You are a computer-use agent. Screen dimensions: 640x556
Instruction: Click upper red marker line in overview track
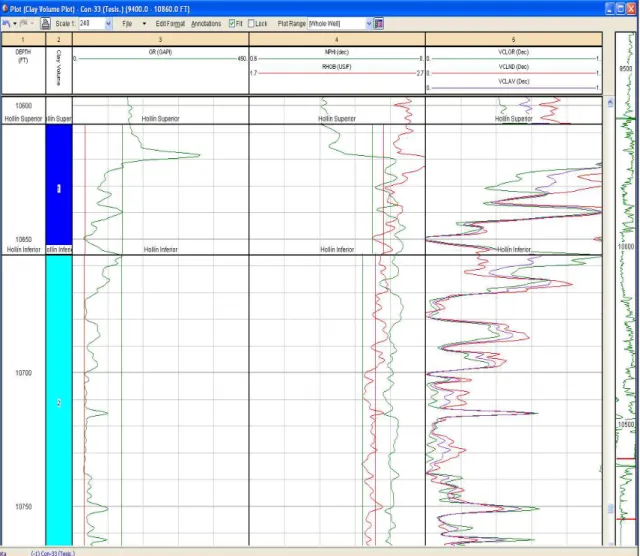point(626,459)
